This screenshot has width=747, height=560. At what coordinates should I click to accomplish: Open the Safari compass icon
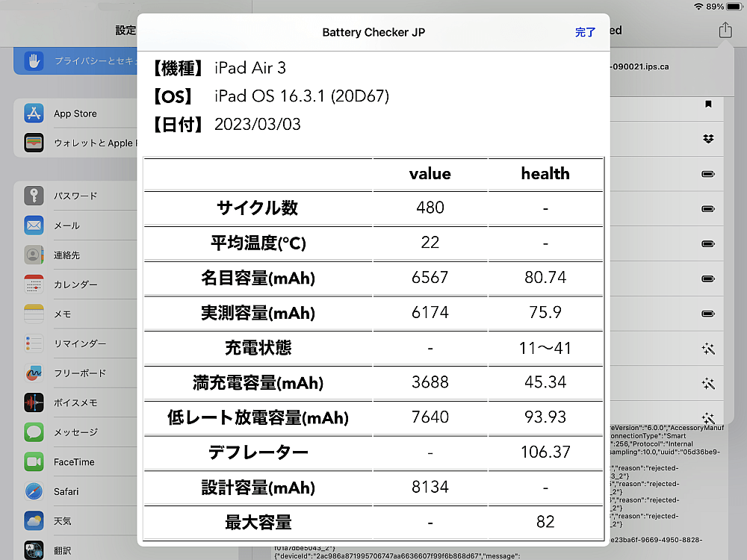pyautogui.click(x=34, y=491)
